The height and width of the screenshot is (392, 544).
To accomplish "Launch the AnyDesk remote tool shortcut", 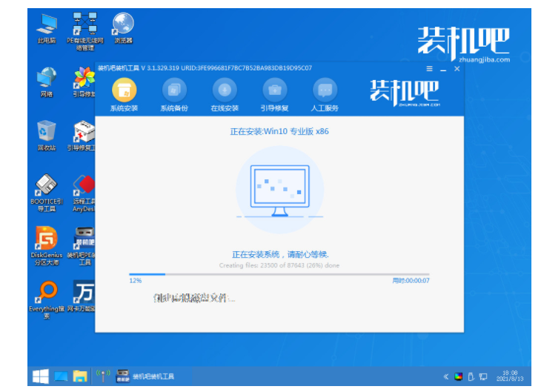I will [x=84, y=193].
